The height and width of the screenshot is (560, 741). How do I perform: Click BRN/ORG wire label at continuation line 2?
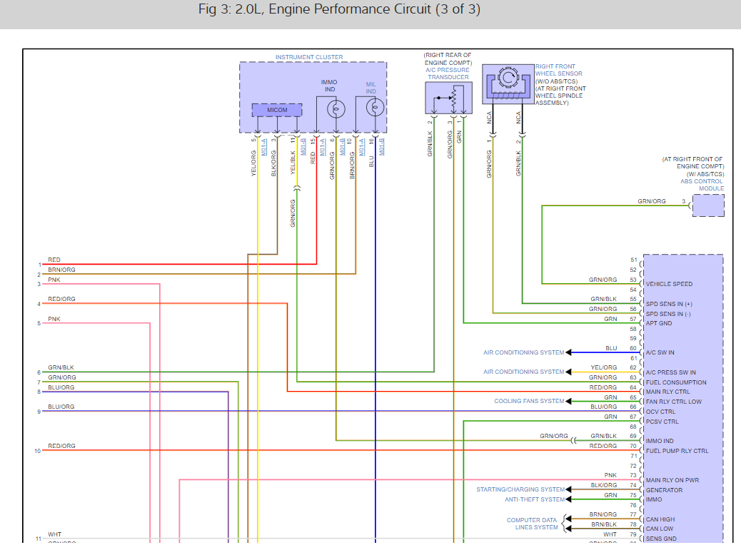tap(61, 270)
